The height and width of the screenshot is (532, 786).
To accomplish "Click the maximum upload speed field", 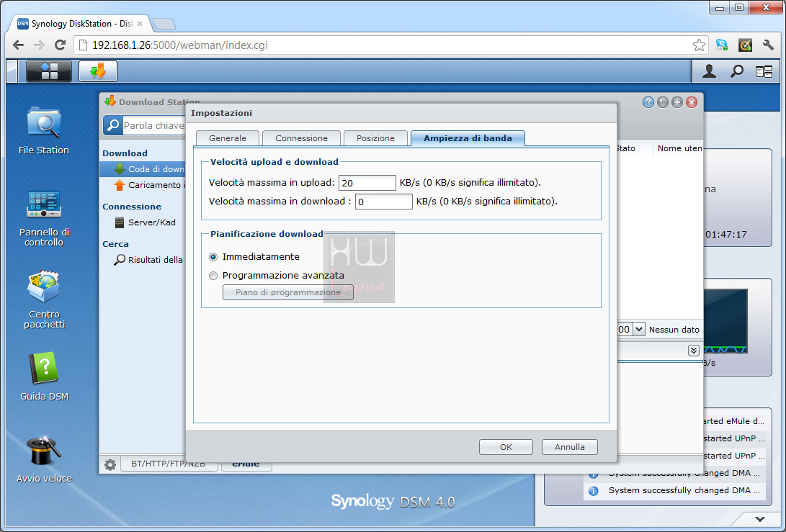I will [x=367, y=183].
